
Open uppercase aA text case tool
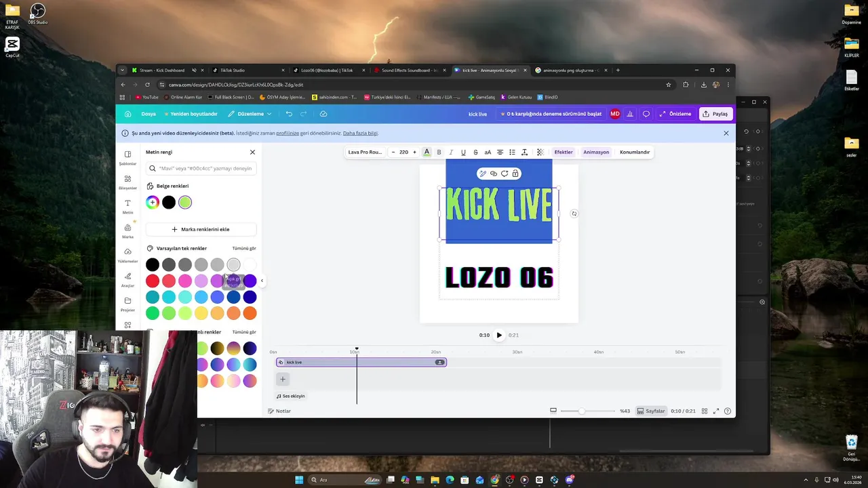[x=488, y=152]
